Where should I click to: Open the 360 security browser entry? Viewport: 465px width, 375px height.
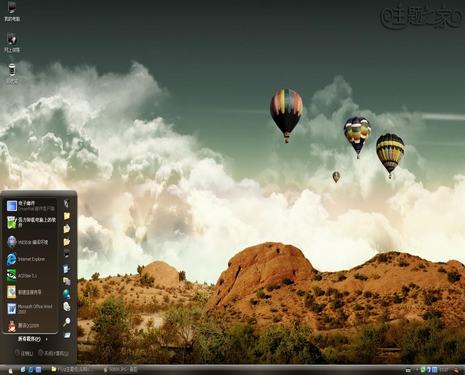tap(30, 242)
